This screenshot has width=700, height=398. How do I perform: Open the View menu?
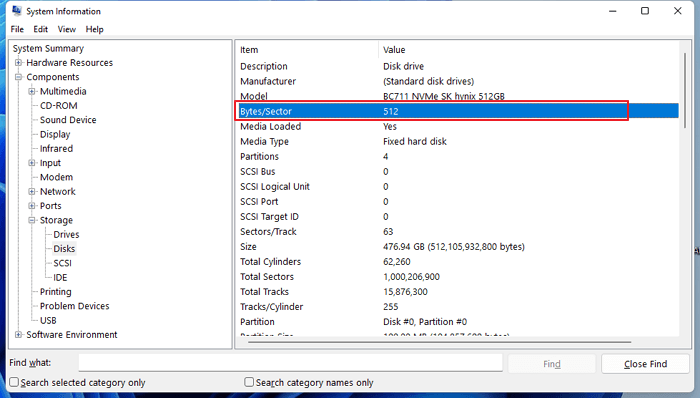coord(67,29)
